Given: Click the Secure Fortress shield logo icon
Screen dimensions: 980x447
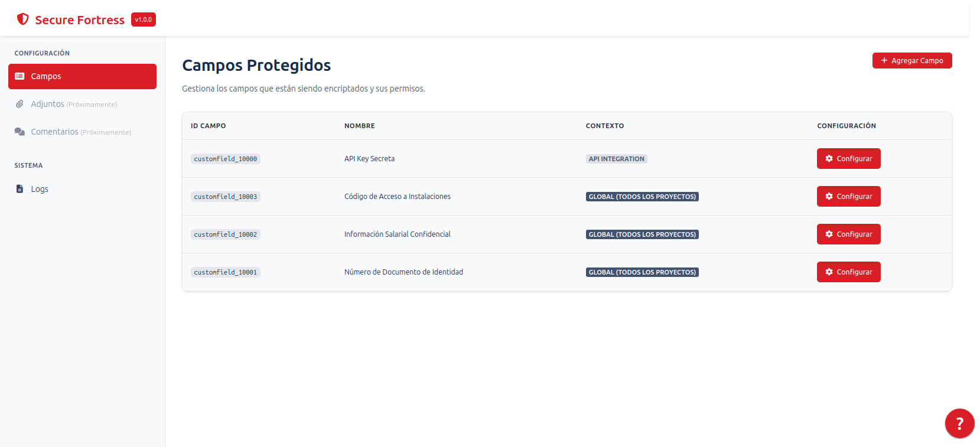Looking at the screenshot, I should click(23, 19).
